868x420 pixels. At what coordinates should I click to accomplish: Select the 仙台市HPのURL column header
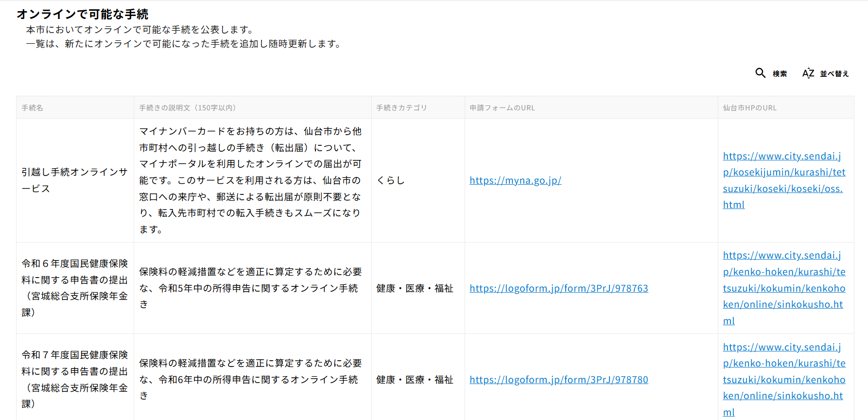749,108
